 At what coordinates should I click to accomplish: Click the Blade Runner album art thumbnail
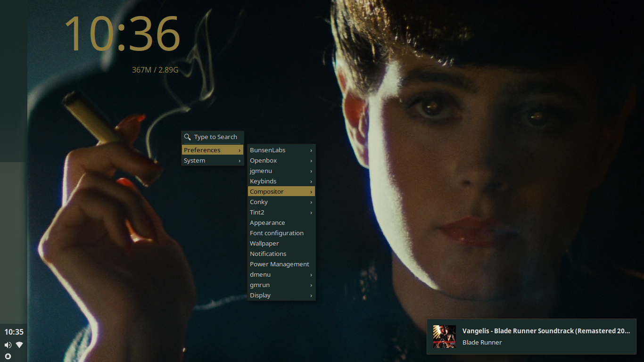445,337
